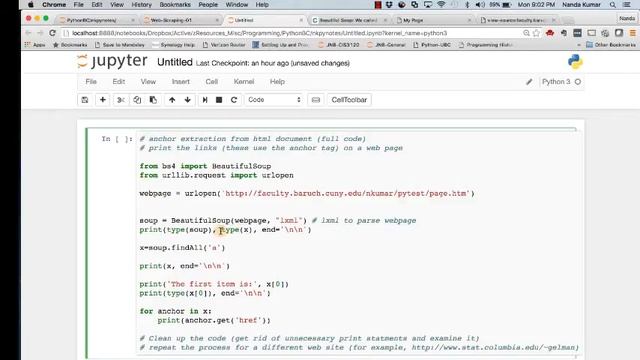Viewport: 640px width, 360px height.
Task: Click the Python logo in header
Action: [x=575, y=62]
